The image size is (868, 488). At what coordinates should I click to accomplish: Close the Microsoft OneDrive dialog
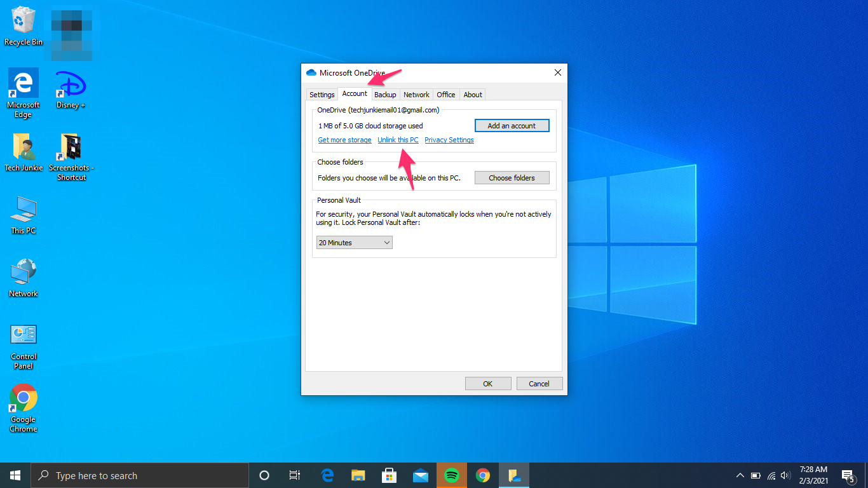[557, 72]
